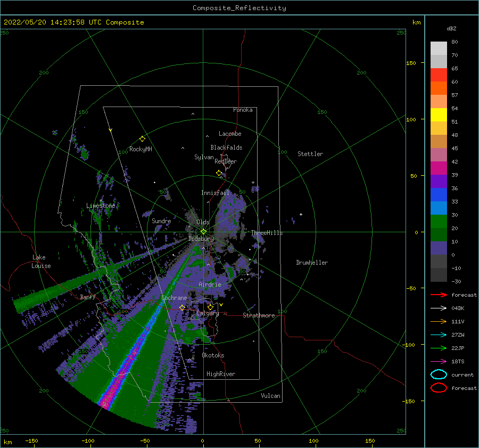This screenshot has height=448, width=479.
Task: Select the yellow diamond marker below RedDeer
Action: point(219,173)
